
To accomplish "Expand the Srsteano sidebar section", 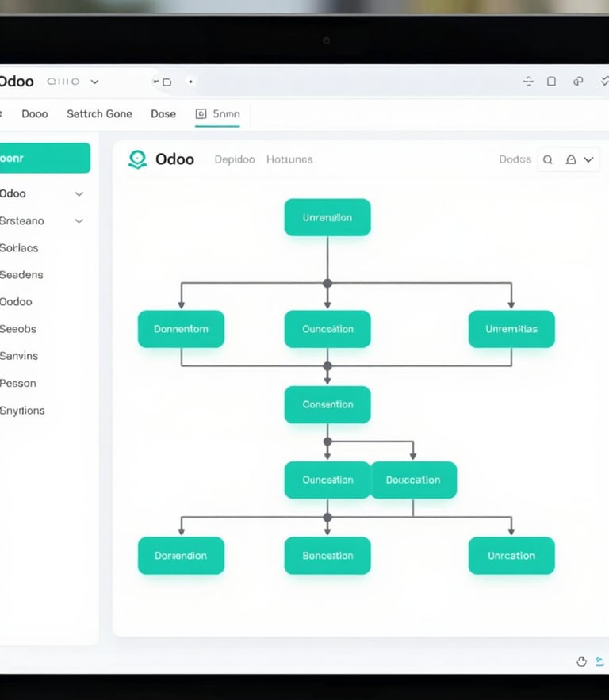I will pyautogui.click(x=79, y=221).
